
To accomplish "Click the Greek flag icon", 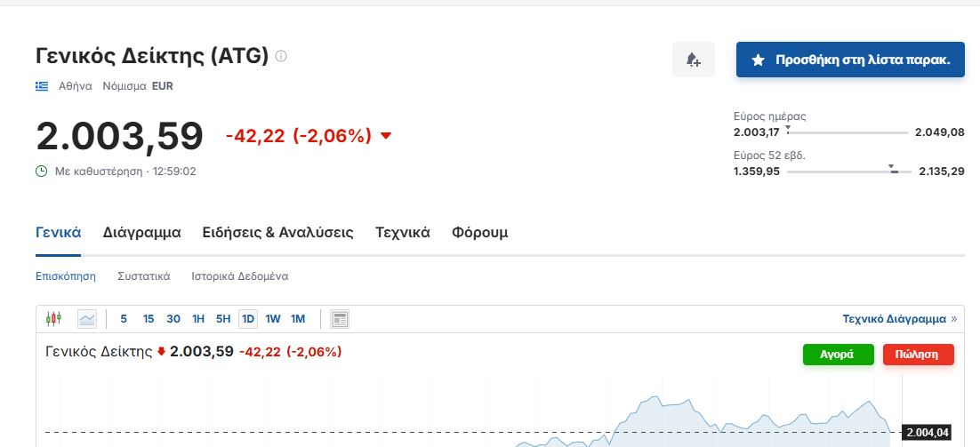I will [42, 86].
